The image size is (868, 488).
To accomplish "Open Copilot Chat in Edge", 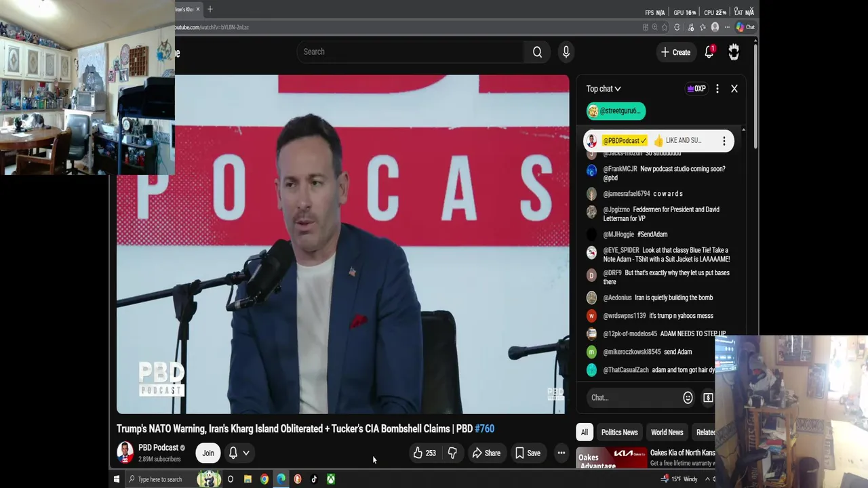I will 745,27.
